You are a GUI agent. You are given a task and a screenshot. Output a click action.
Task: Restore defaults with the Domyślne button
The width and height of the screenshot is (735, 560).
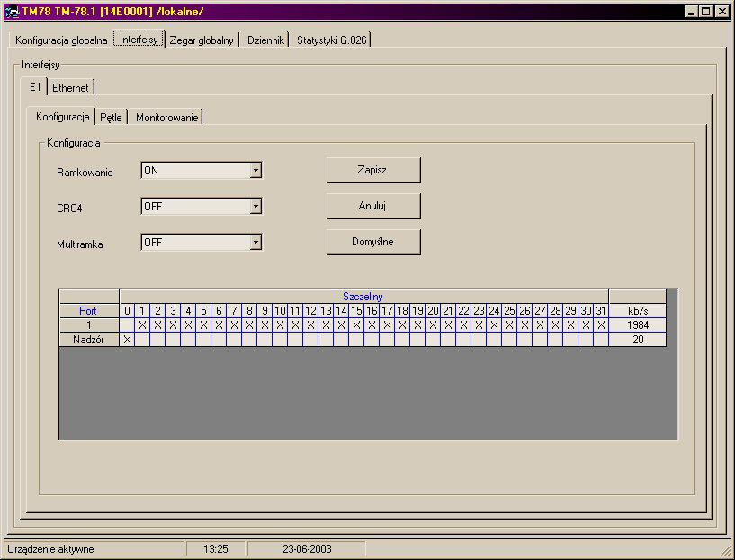point(373,242)
